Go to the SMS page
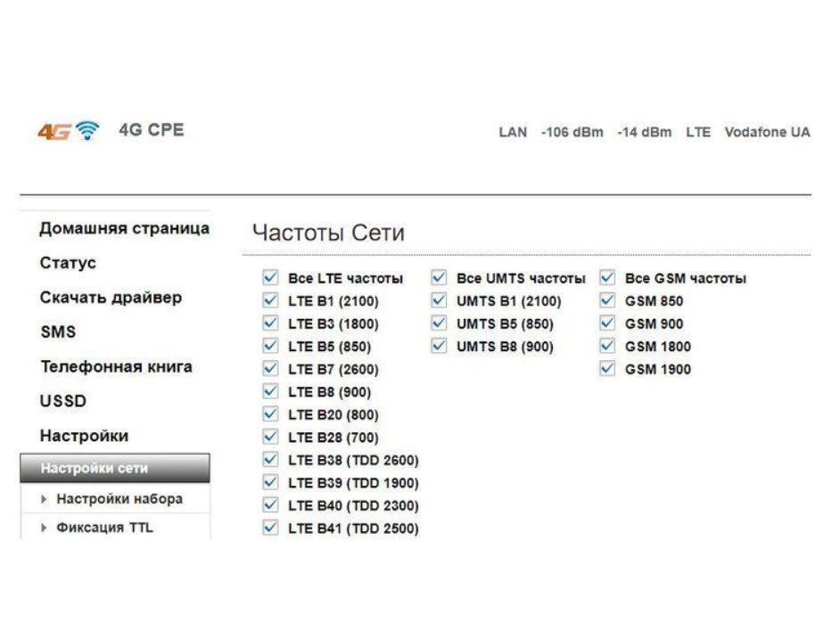This screenshot has height=639, width=840. click(x=58, y=332)
